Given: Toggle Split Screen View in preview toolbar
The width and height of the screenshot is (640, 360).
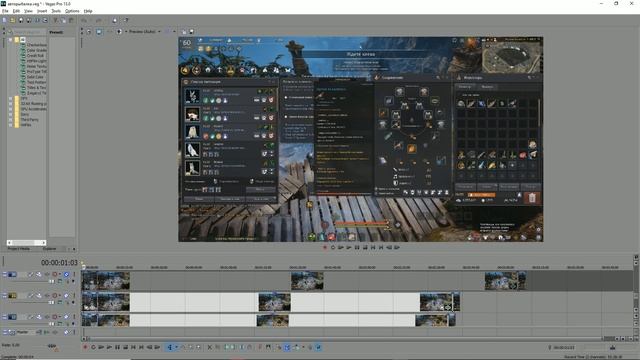Looking at the screenshot, I should (x=119, y=31).
